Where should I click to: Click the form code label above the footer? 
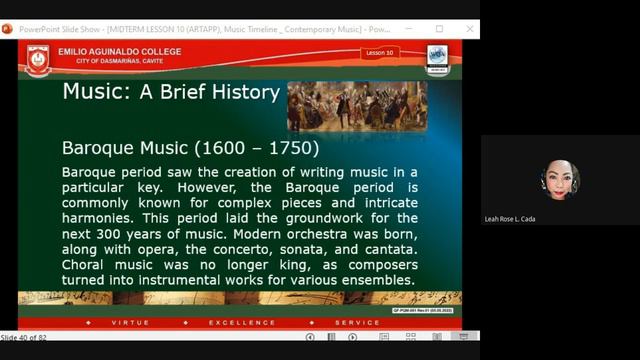[x=422, y=311]
